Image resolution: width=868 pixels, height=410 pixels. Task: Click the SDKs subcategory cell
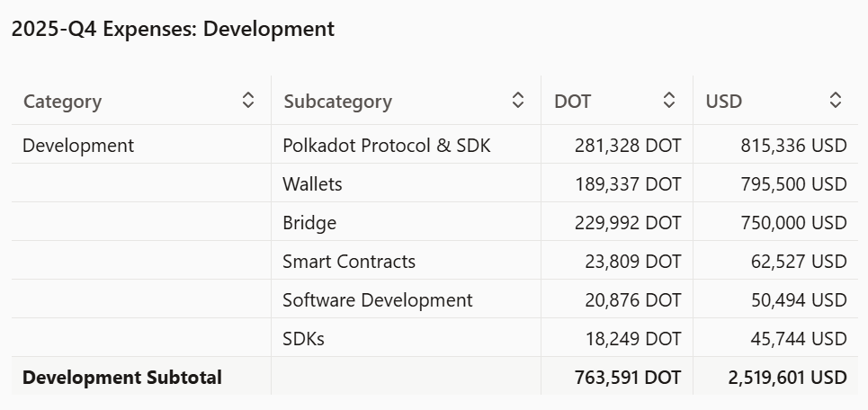pos(303,339)
